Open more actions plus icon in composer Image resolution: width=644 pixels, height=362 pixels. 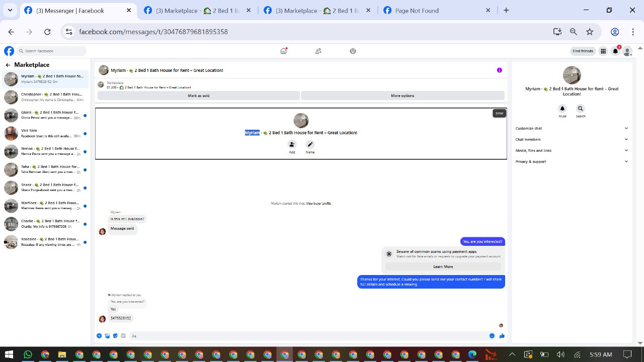point(99,336)
